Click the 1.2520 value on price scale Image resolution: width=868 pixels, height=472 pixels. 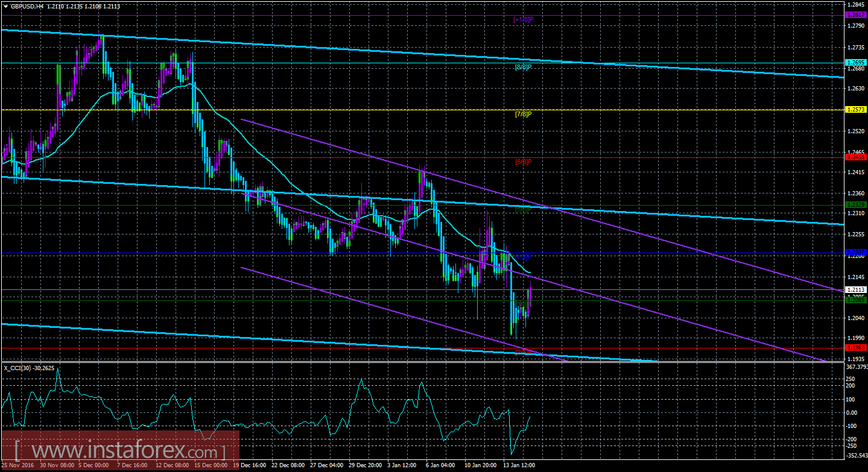856,131
